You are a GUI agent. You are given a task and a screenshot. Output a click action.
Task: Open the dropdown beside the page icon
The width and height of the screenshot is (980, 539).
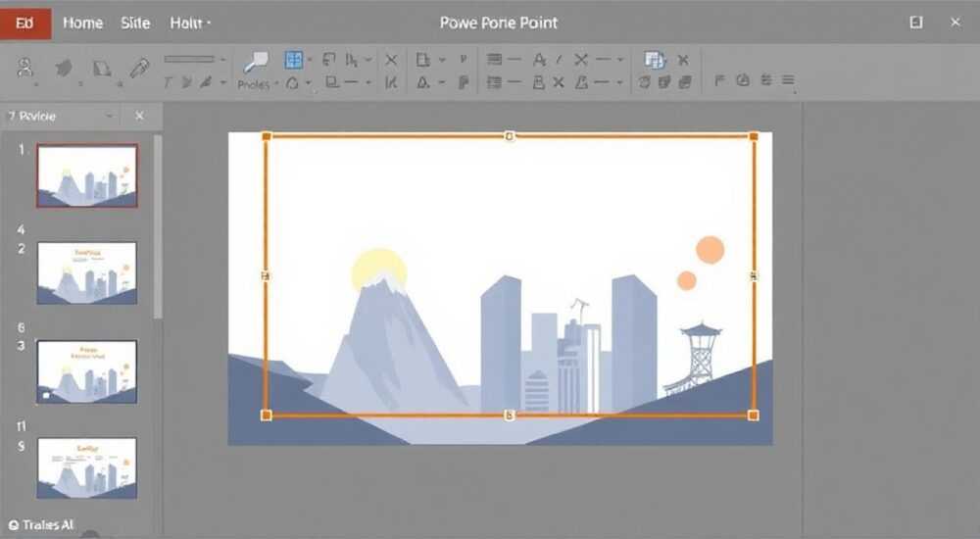(442, 60)
